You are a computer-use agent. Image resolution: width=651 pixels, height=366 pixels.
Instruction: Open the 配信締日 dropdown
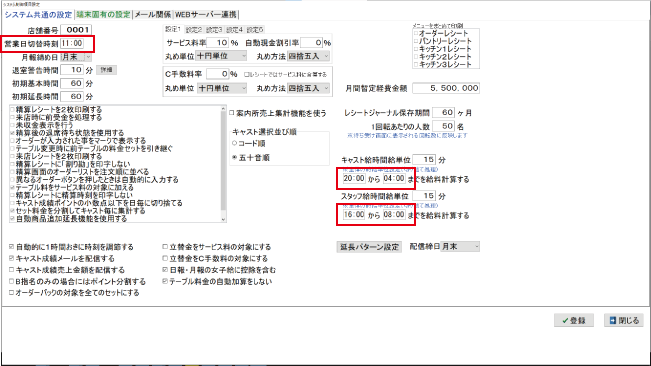[460, 246]
